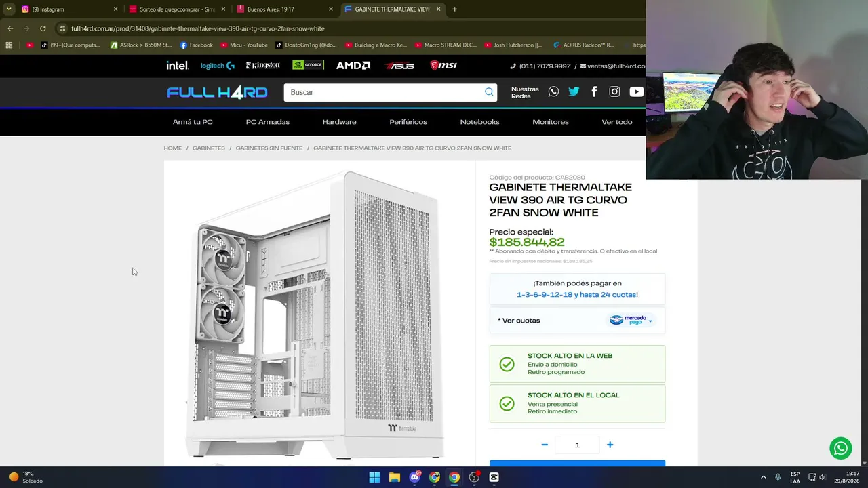
Task: Open the Twitter social icon
Action: (x=574, y=91)
